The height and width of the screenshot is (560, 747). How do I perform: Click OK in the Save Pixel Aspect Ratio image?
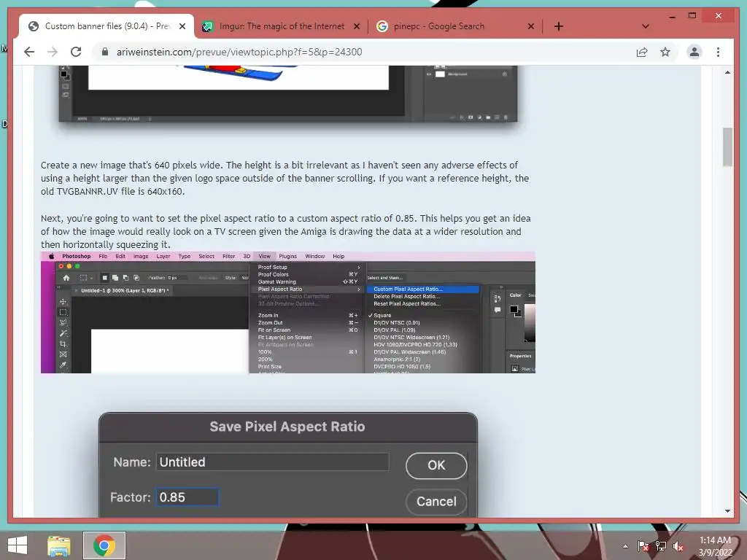tap(436, 465)
